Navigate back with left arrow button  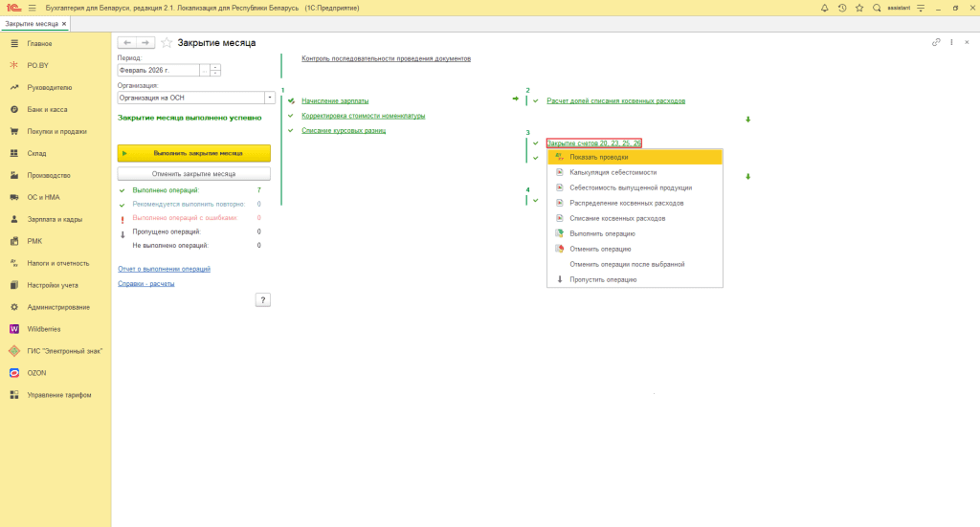pyautogui.click(x=127, y=43)
